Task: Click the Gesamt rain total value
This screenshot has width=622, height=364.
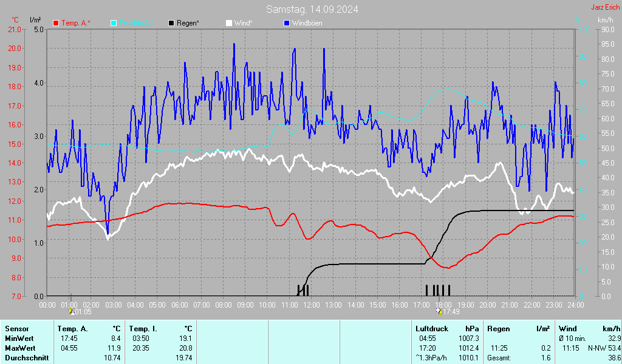Action: tap(545, 358)
